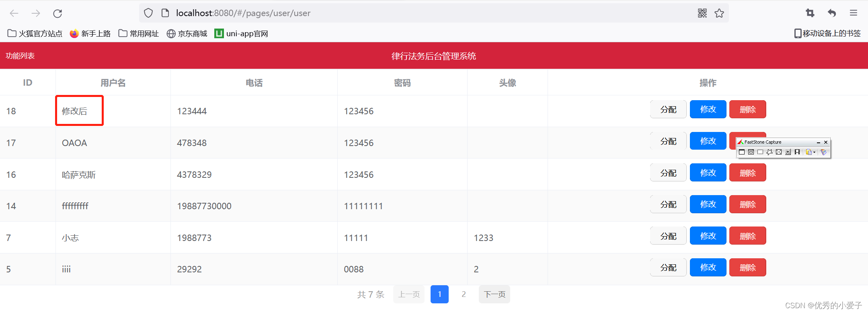The height and width of the screenshot is (313, 868).
Task: Click 删除 button for user iiii
Action: (748, 268)
